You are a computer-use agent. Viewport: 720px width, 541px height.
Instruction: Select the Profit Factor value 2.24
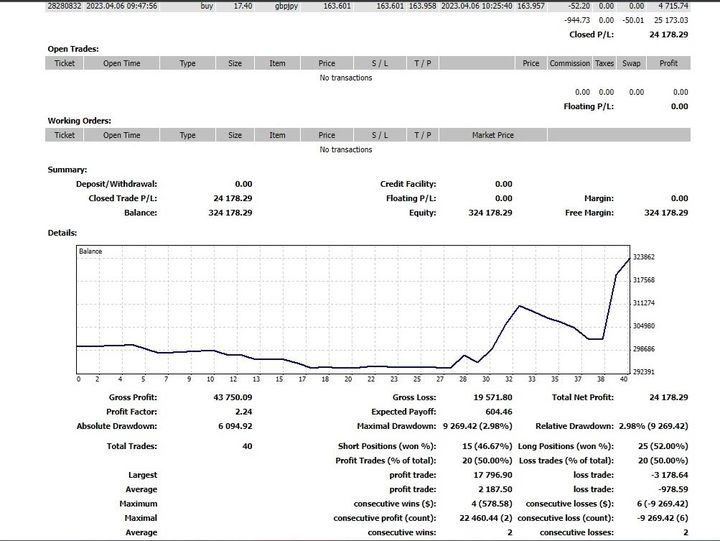242,411
